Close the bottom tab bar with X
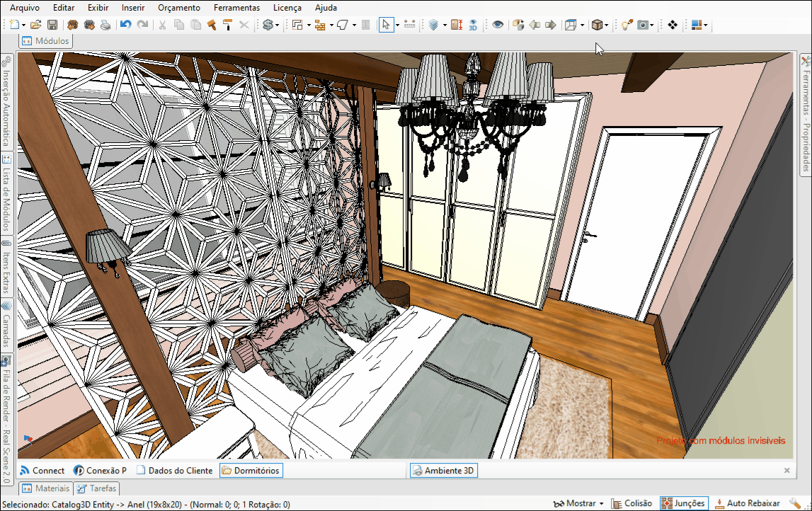This screenshot has height=511, width=812. (787, 471)
